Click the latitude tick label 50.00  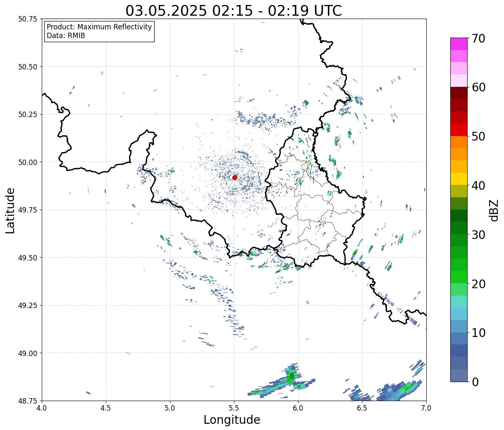tap(27, 162)
